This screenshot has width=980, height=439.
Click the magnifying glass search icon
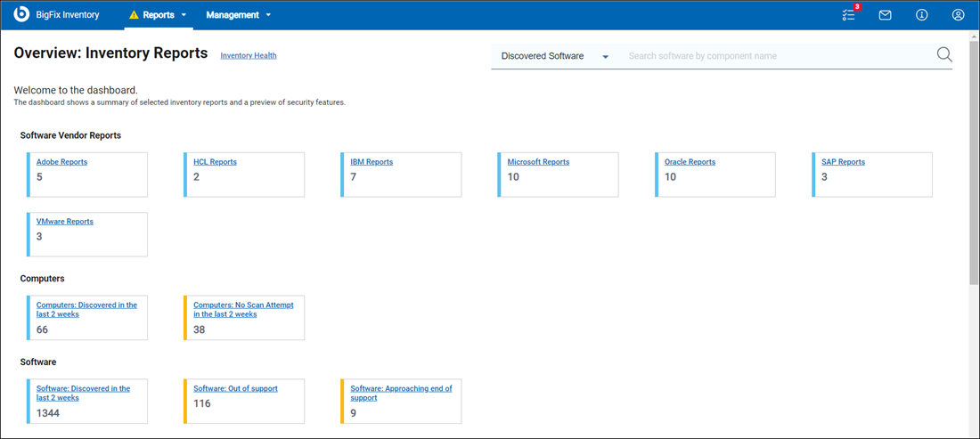click(944, 55)
